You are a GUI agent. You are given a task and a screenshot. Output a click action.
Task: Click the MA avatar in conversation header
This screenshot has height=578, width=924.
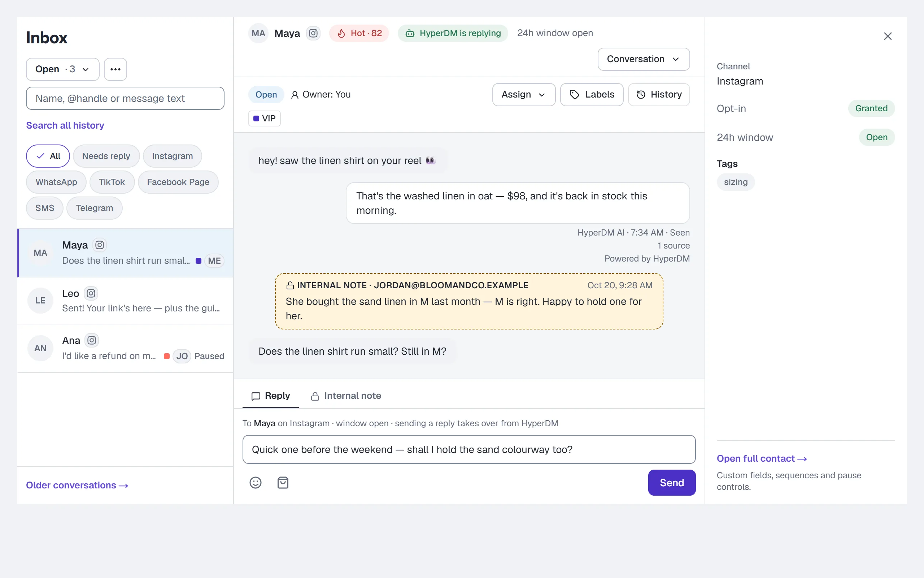[258, 33]
